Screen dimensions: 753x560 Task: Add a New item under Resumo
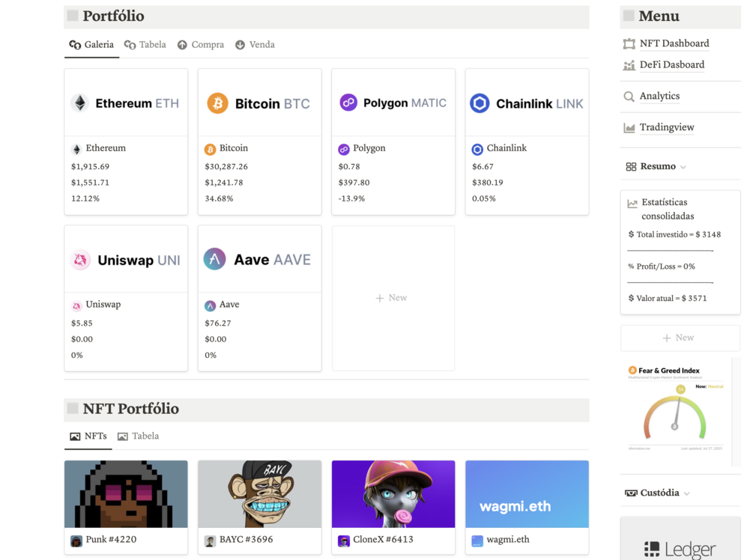tap(680, 338)
